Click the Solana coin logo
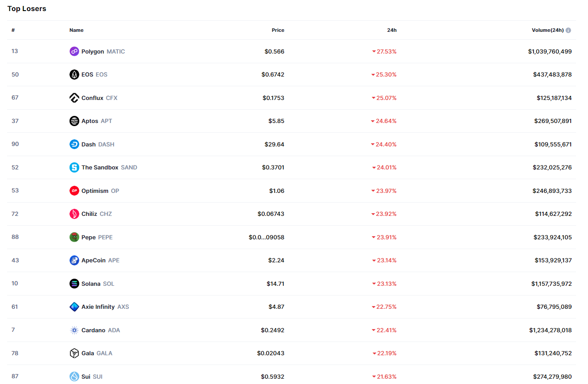This screenshot has height=384, width=588. tap(74, 284)
